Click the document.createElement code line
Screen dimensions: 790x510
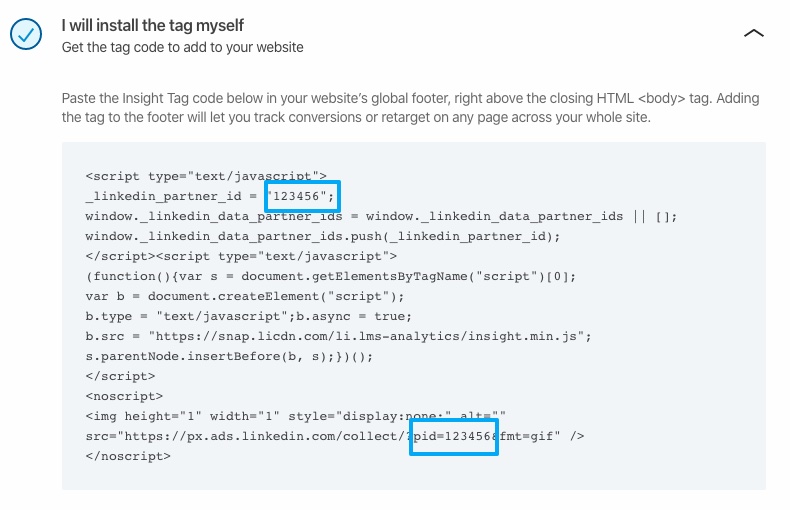click(x=245, y=296)
